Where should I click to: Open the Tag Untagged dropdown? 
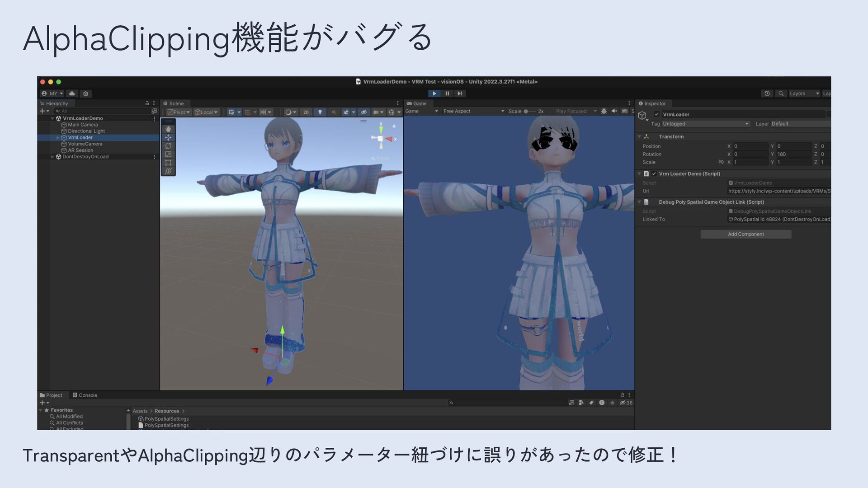click(706, 124)
